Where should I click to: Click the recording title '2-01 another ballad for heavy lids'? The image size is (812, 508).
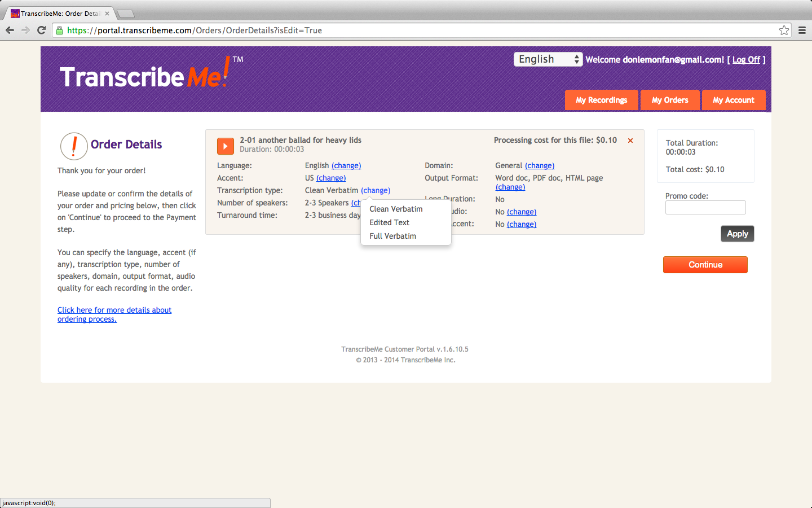[x=301, y=140]
